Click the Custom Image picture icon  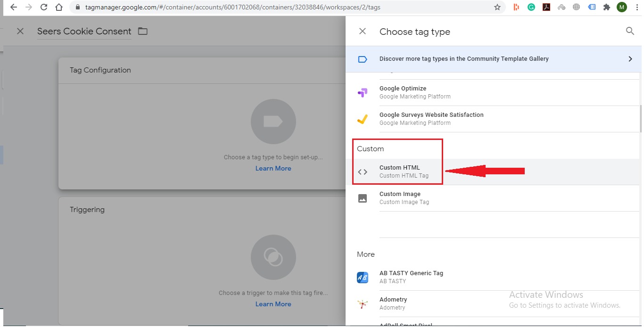(363, 198)
